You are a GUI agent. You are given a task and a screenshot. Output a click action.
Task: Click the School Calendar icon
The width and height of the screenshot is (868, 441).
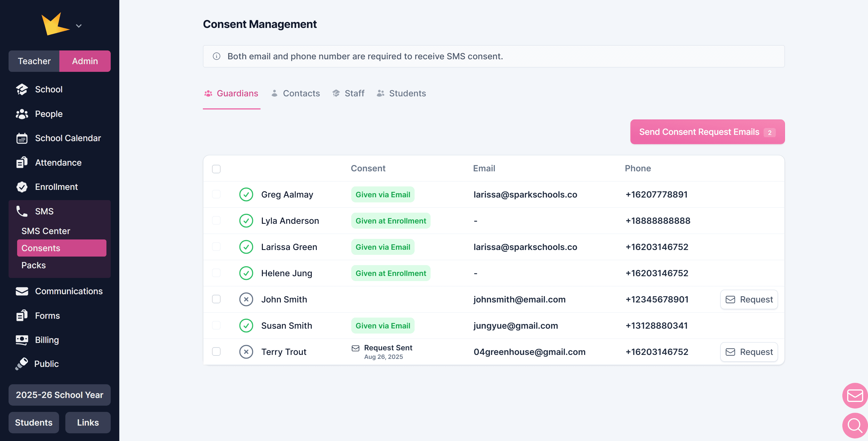pos(22,138)
